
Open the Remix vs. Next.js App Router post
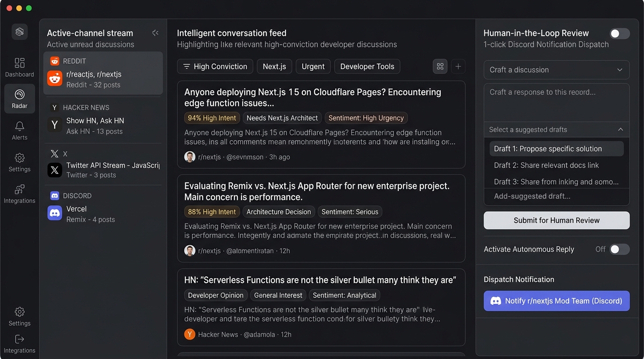click(x=321, y=218)
